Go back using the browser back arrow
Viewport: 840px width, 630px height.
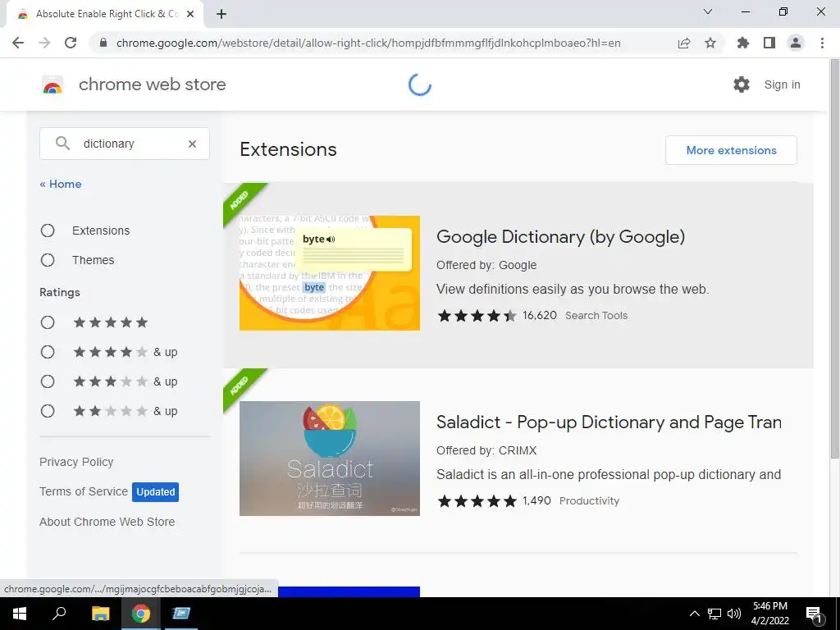click(18, 43)
